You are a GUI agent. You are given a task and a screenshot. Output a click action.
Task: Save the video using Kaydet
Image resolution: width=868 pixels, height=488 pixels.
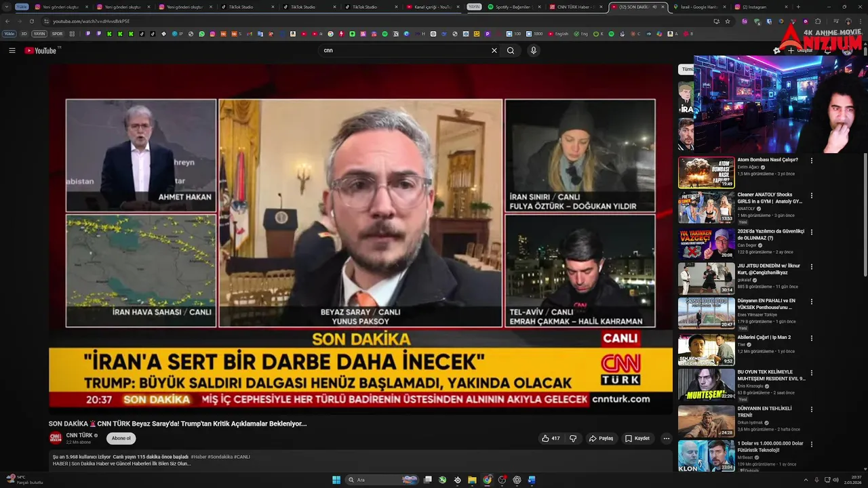click(637, 439)
